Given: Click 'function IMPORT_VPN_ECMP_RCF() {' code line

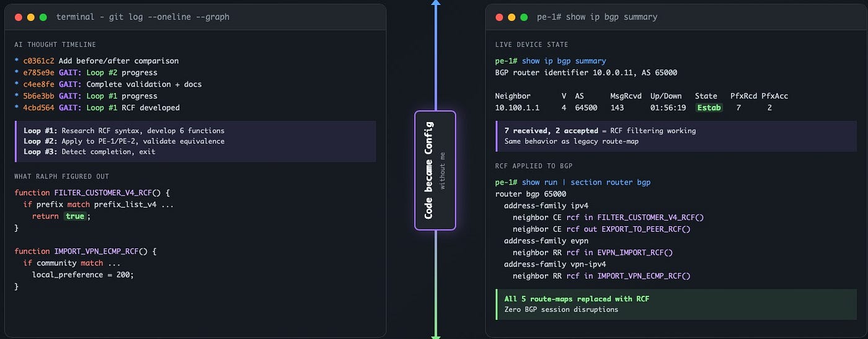Looking at the screenshot, I should [x=86, y=251].
